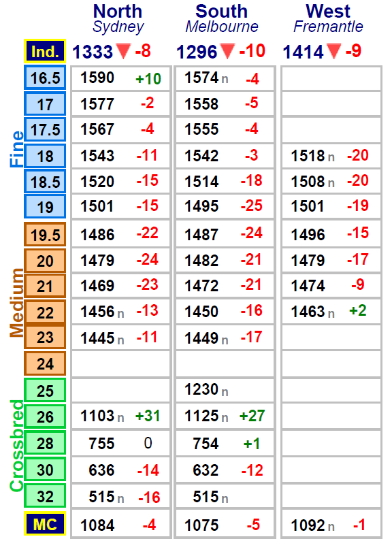Click the red down arrow beside 1414
The image size is (392, 539).
coord(334,51)
